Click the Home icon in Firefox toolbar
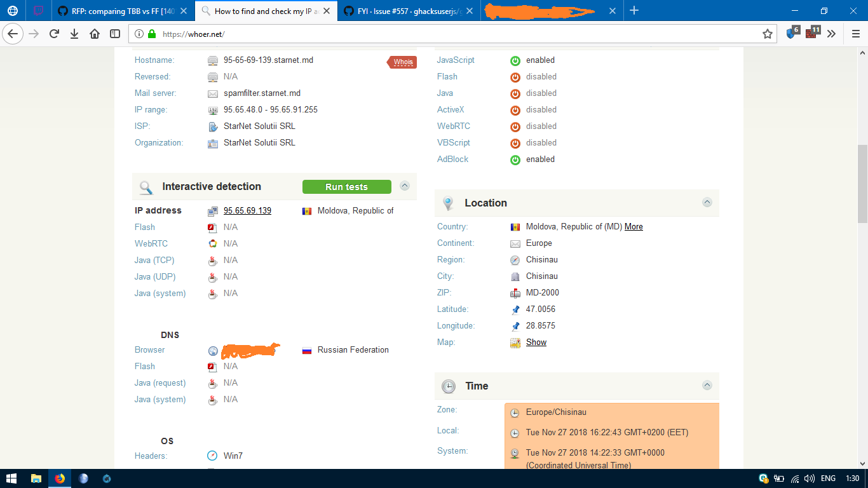The height and width of the screenshot is (488, 868). [x=94, y=34]
